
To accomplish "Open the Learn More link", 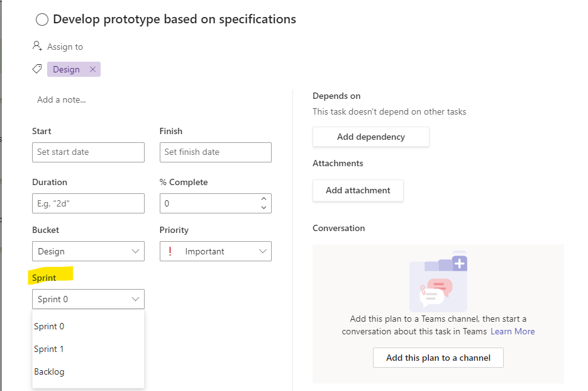I will click(513, 331).
